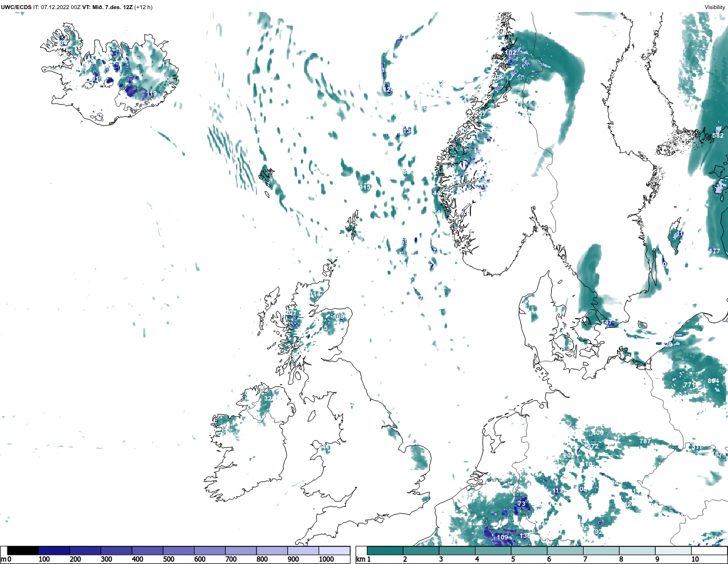The height and width of the screenshot is (564, 728).
Task: Select the 300–400 m blue swatch
Action: [117, 551]
